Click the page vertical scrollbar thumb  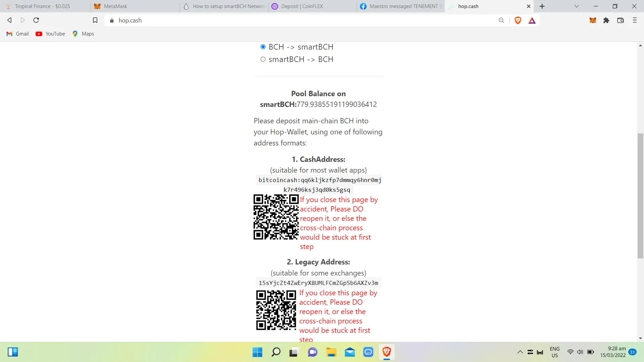(x=640, y=196)
